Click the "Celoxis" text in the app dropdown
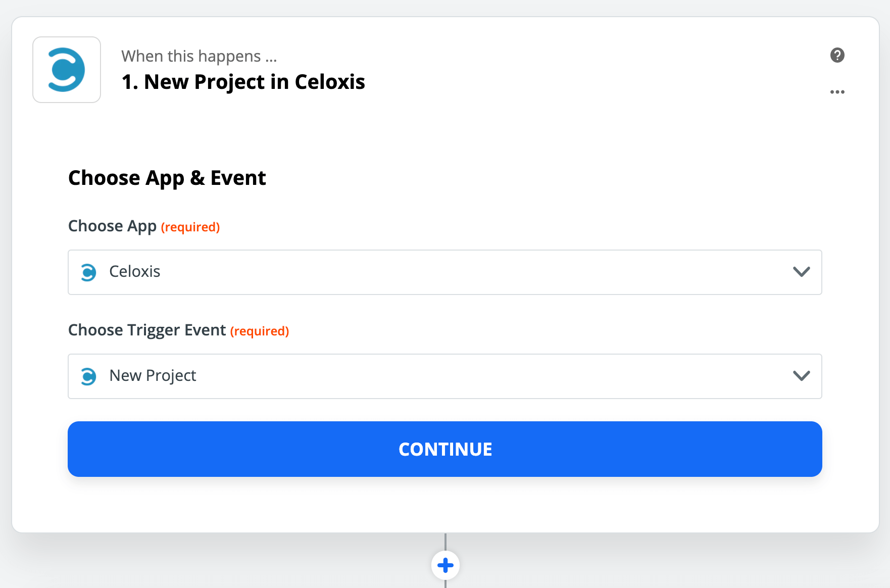Screen dimensions: 890x588 (135, 272)
